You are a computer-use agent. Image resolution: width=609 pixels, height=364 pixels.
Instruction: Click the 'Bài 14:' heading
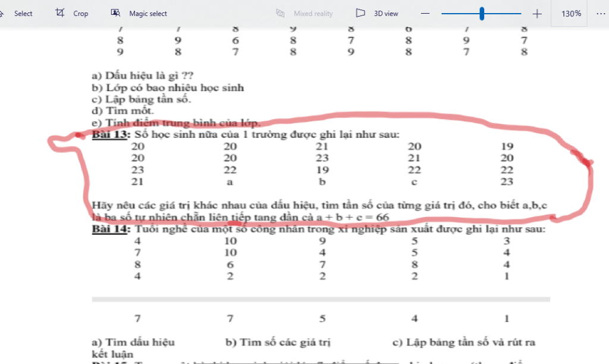click(x=111, y=229)
